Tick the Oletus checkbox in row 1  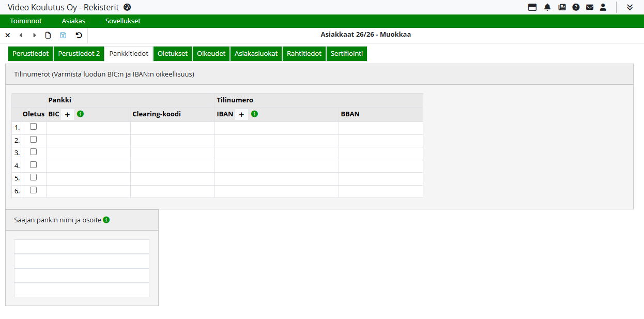(34, 127)
